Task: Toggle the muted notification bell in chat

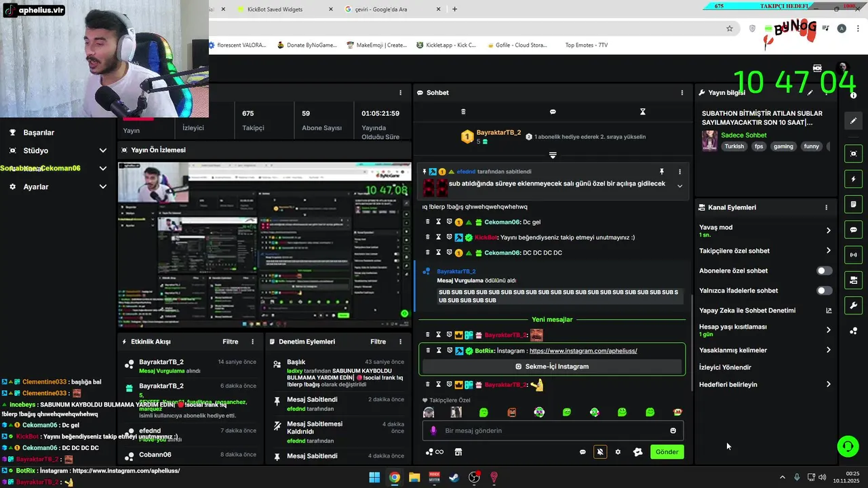Action: pyautogui.click(x=600, y=452)
